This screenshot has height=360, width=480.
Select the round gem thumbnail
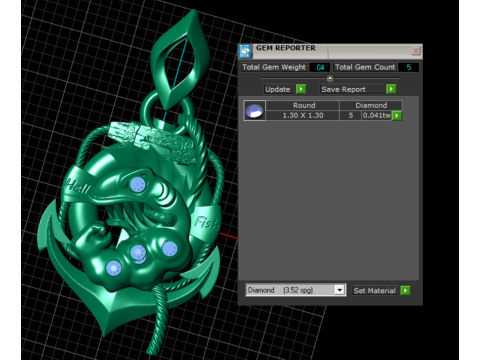point(255,111)
